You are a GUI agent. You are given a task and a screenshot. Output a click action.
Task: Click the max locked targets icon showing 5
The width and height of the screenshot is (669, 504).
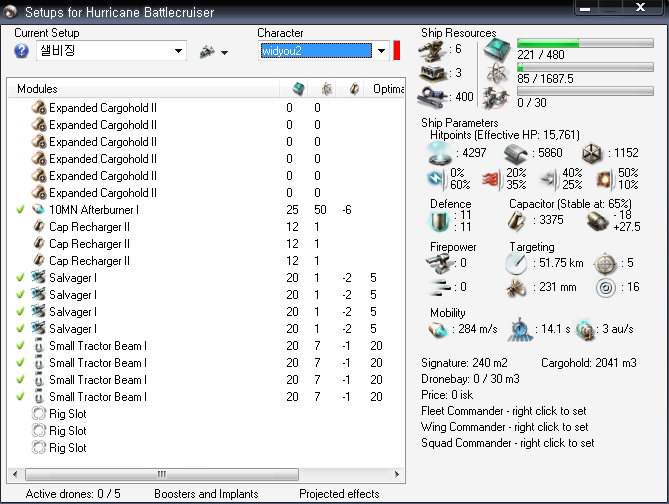coord(605,263)
